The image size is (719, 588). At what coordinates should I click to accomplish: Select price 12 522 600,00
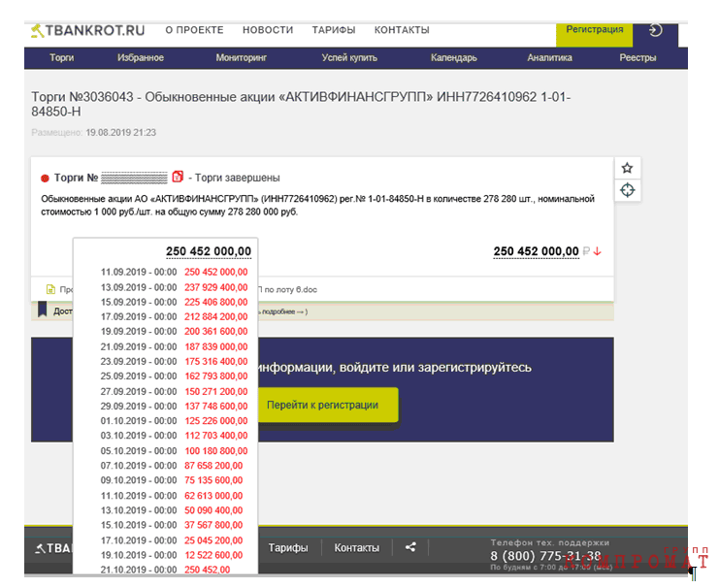pos(213,555)
